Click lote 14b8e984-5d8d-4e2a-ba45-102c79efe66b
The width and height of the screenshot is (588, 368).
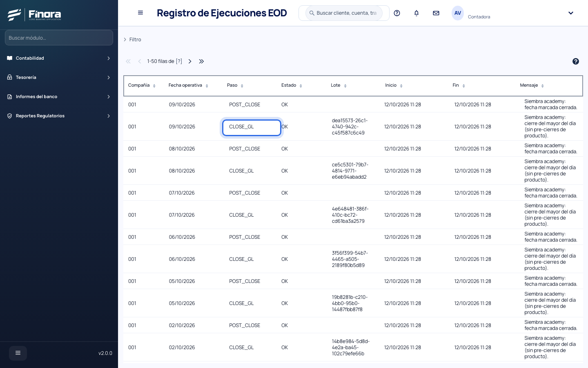click(x=351, y=348)
